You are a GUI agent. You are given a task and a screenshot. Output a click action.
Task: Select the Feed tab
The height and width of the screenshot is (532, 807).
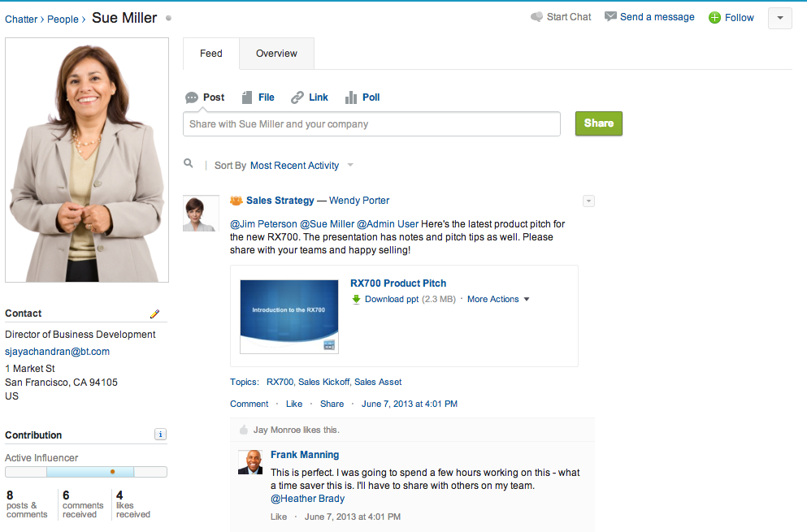[x=211, y=54]
